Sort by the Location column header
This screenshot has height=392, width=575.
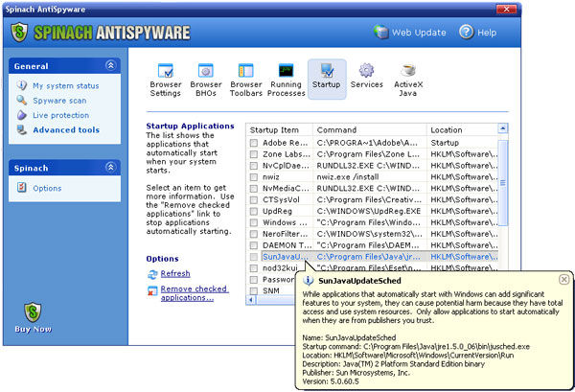[462, 129]
